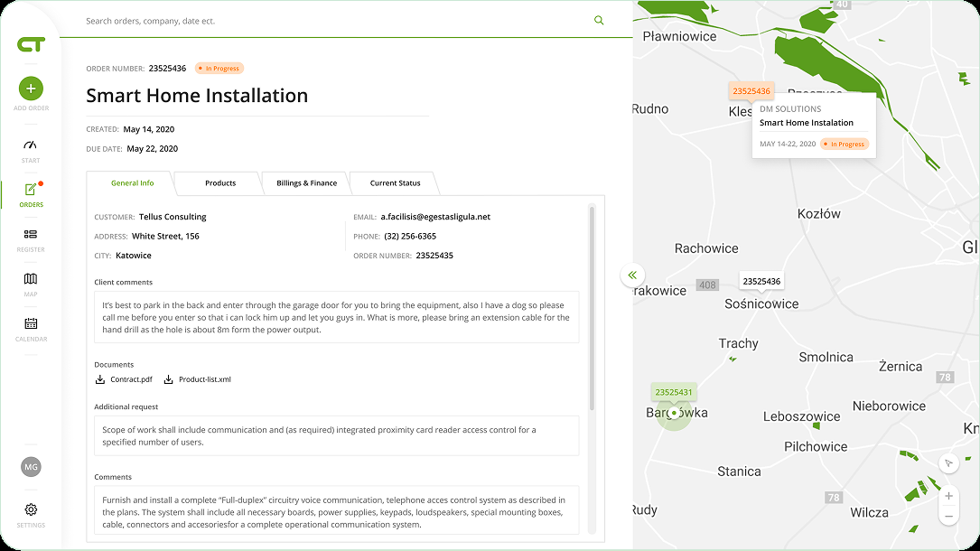The image size is (980, 551).
Task: Click the Nieborowice map label
Action: coord(889,406)
